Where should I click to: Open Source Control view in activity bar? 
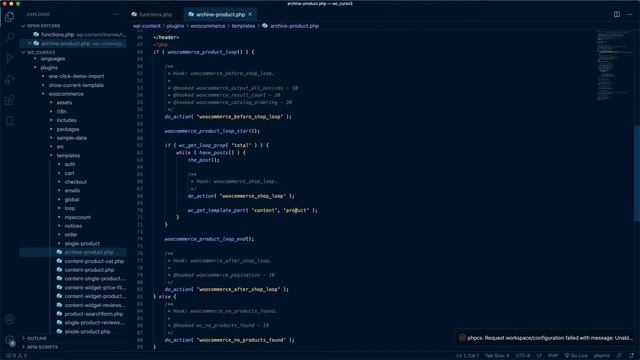(9, 58)
